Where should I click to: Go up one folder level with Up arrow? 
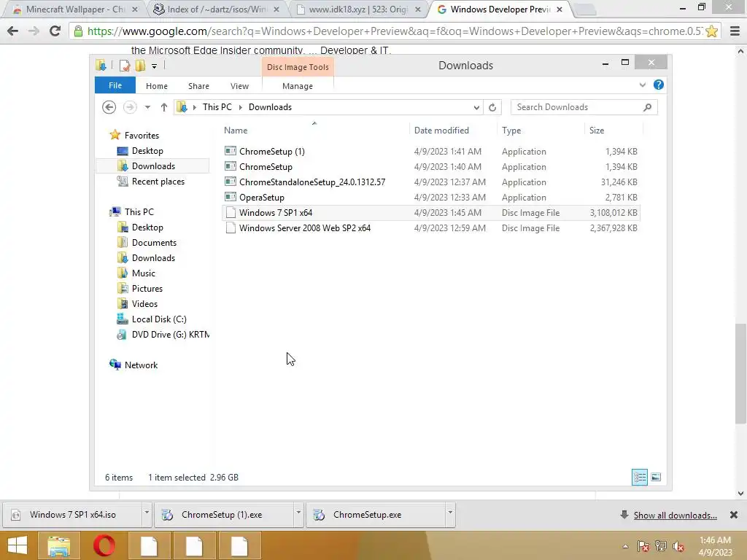pyautogui.click(x=164, y=107)
